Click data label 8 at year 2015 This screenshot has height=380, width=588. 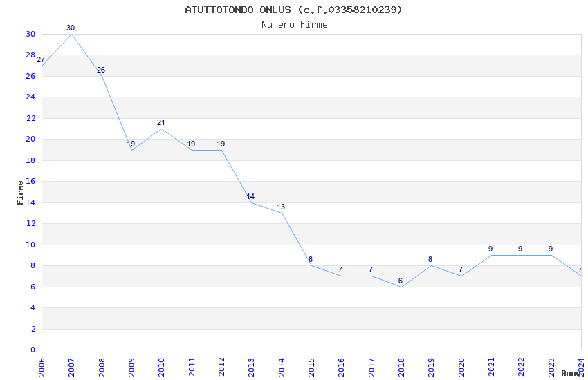click(311, 259)
